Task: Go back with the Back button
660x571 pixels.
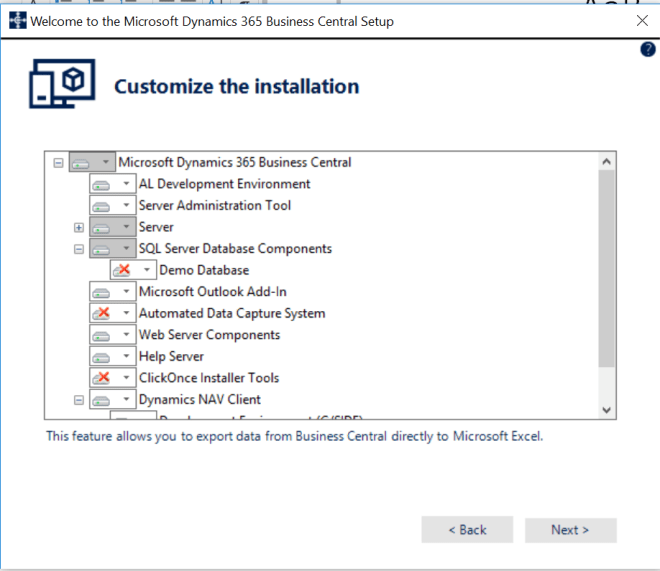Action: click(x=467, y=530)
